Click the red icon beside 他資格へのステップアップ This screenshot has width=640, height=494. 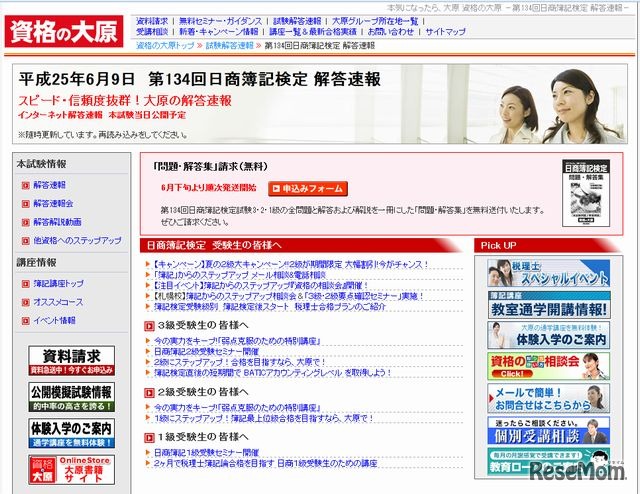[x=26, y=241]
